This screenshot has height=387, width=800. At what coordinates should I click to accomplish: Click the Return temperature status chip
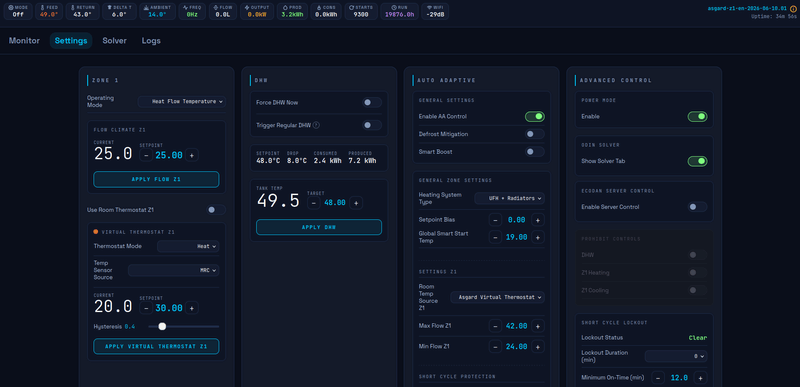point(84,11)
